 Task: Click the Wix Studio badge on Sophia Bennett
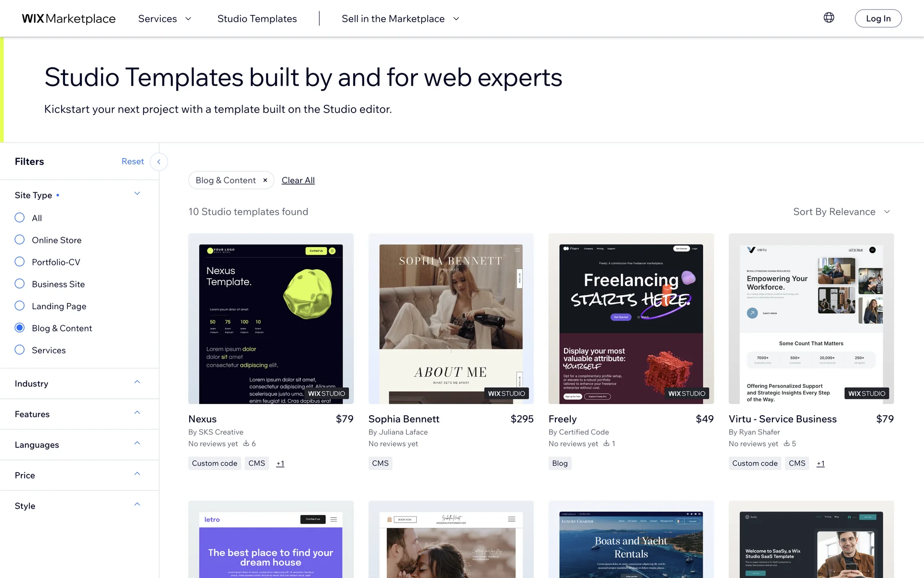pos(506,394)
